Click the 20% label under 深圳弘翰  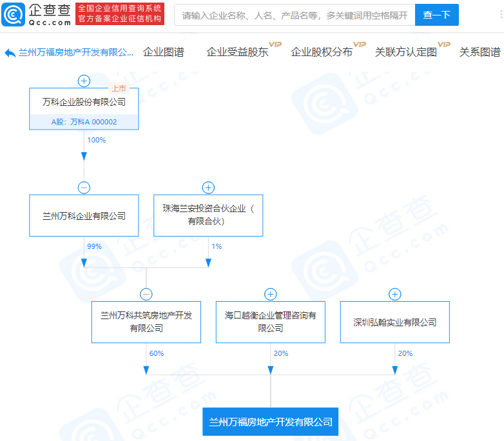point(405,353)
